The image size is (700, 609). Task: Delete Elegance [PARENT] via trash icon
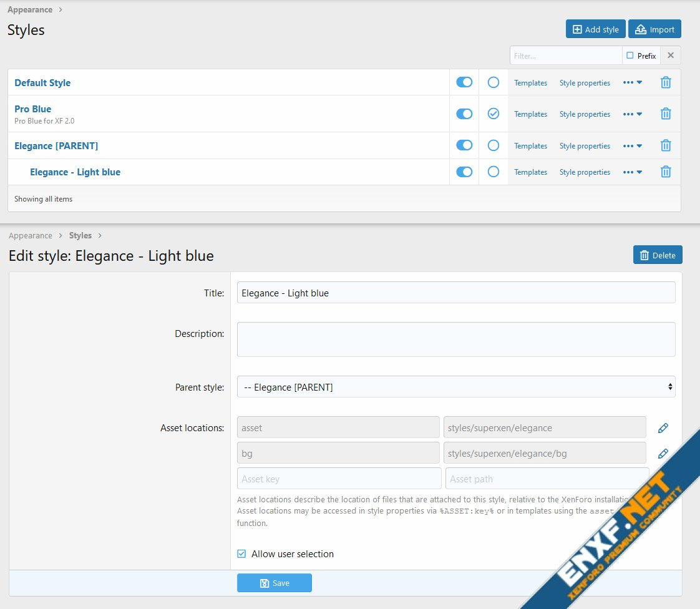pos(666,145)
